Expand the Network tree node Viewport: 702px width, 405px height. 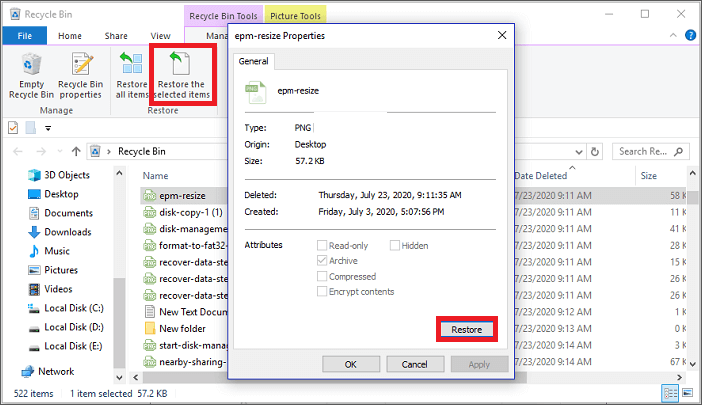(10, 371)
